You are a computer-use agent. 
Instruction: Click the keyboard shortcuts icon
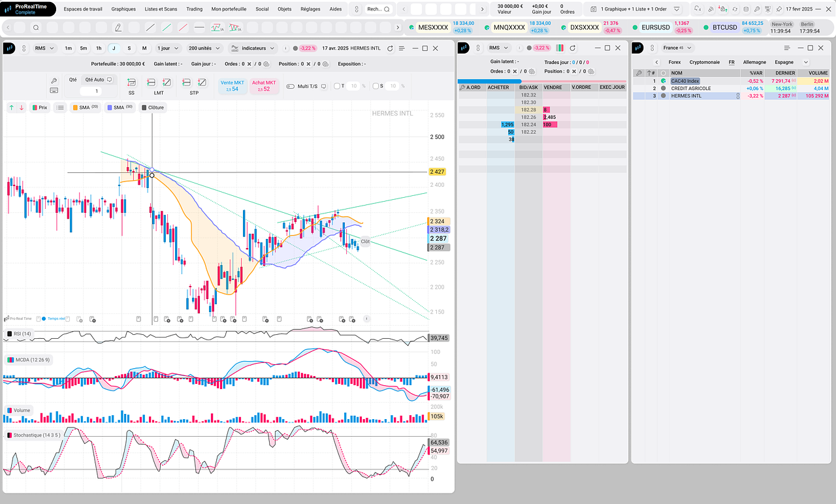[x=54, y=91]
